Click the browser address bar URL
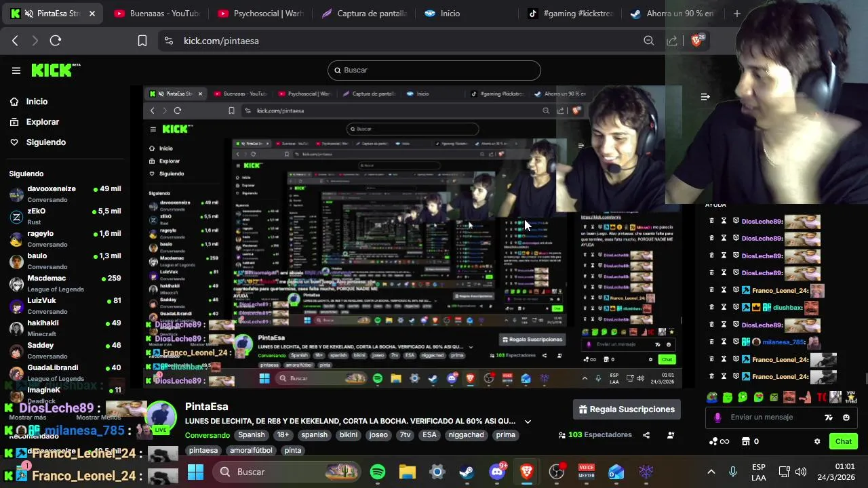Viewport: 868px width, 488px height. (221, 41)
